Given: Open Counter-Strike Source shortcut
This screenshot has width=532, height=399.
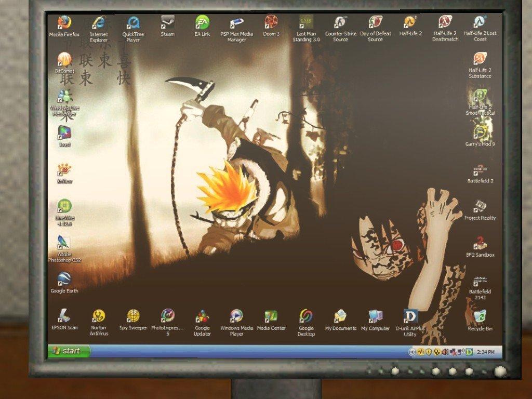Looking at the screenshot, I should 340,22.
